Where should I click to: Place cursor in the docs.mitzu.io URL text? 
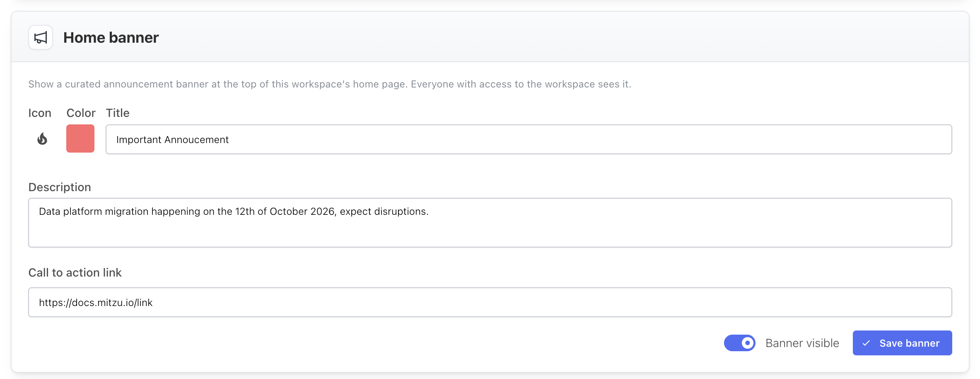(x=96, y=303)
